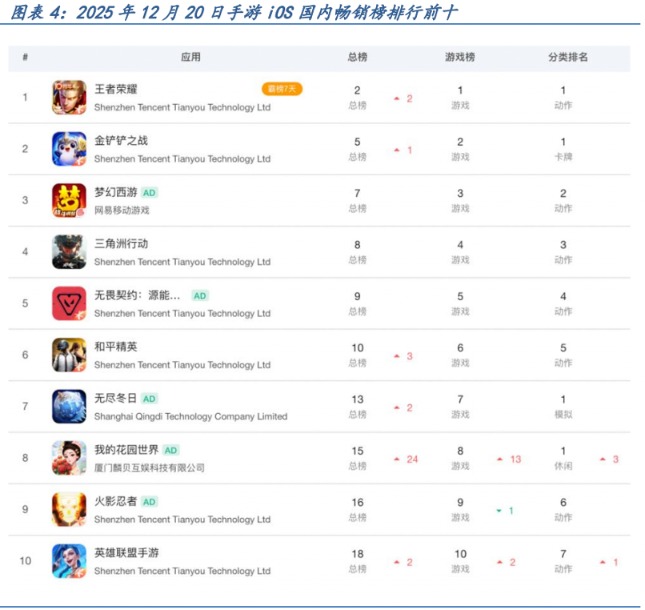Click publisher 网易移动游戏
645x610 pixels.
coord(122,211)
